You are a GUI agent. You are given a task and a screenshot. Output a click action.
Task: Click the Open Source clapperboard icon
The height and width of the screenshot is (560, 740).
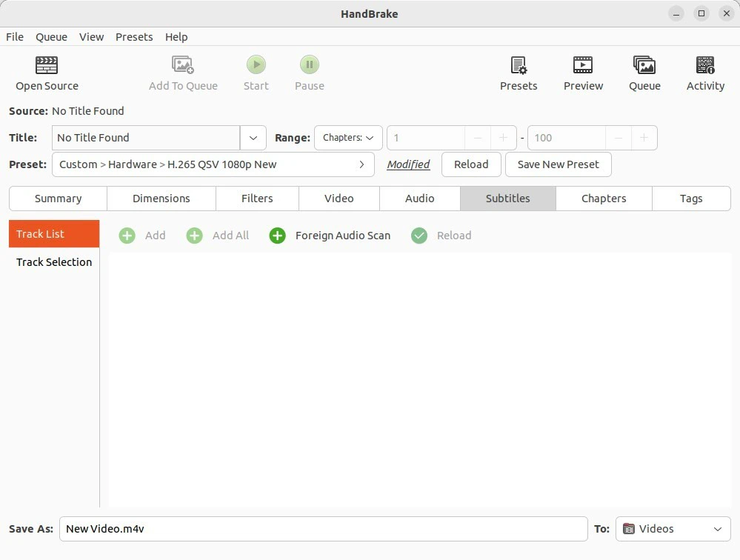tap(47, 65)
